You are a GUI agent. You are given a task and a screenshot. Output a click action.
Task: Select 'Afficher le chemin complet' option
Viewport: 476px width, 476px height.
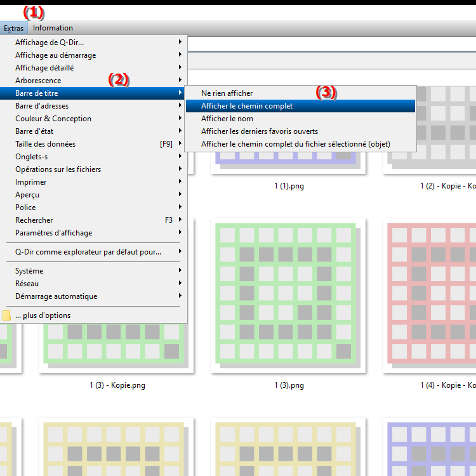coord(300,106)
